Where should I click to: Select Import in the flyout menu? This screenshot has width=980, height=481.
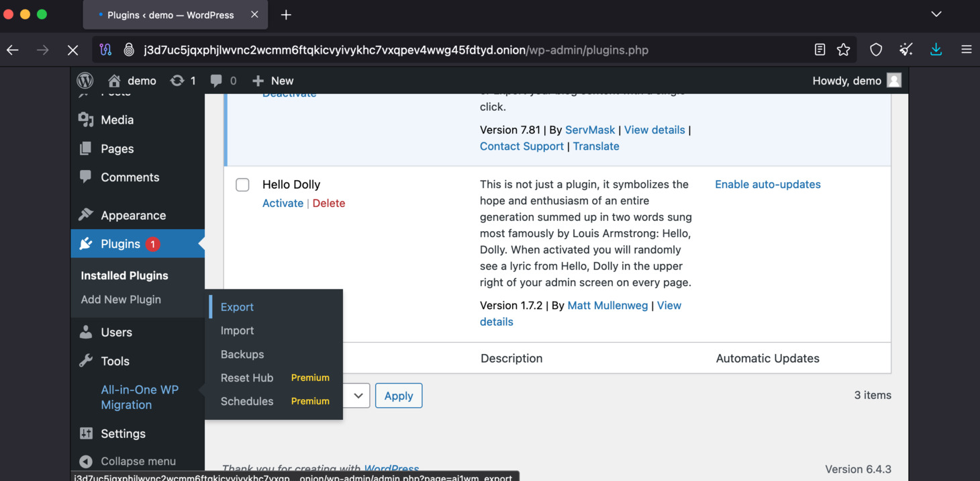tap(237, 331)
